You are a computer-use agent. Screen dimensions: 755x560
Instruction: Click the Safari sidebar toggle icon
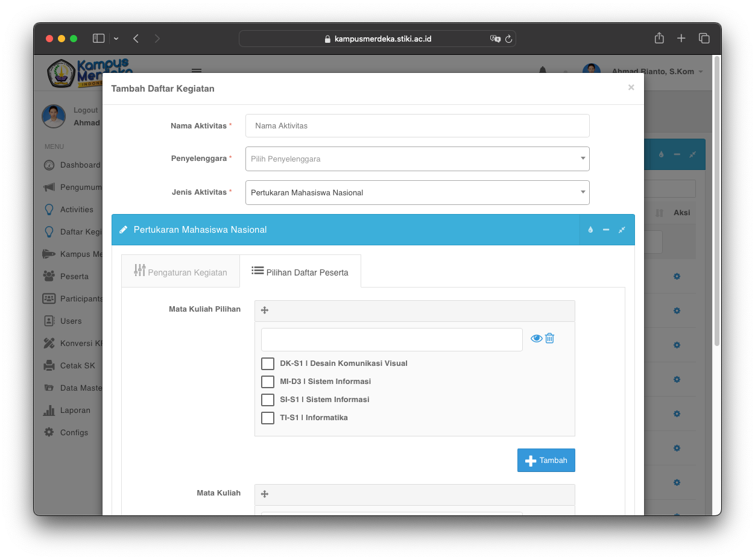point(99,39)
